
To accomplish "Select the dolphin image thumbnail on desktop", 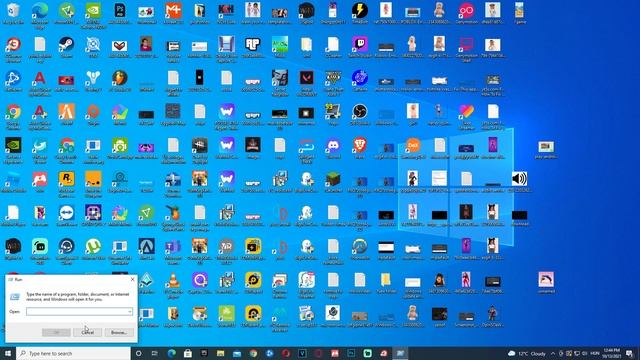I will (546, 280).
